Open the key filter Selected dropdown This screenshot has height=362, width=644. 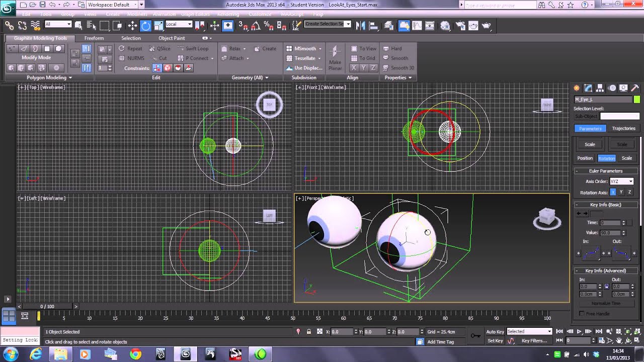[x=529, y=331]
